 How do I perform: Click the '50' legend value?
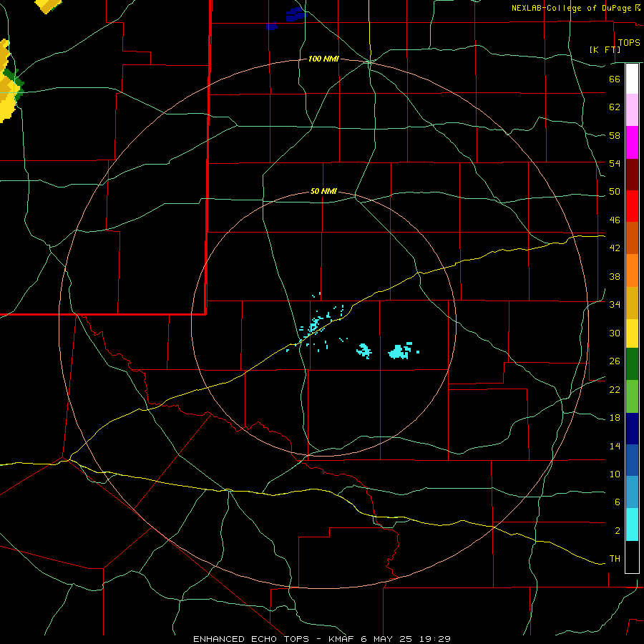(615, 191)
